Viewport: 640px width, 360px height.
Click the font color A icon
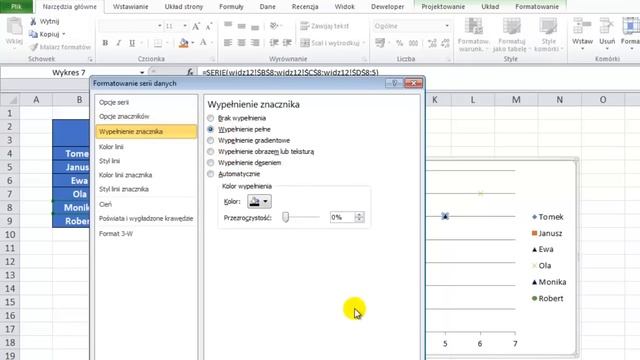tap(203, 42)
